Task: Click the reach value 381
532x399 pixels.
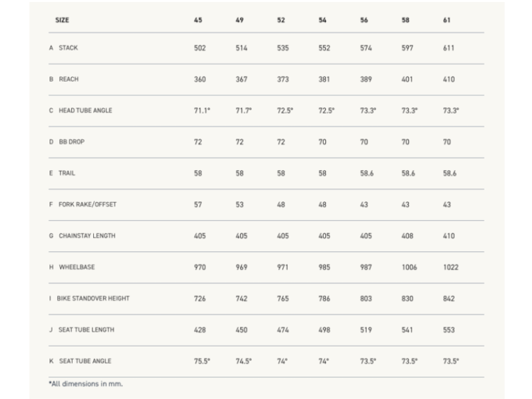Action: [x=325, y=80]
